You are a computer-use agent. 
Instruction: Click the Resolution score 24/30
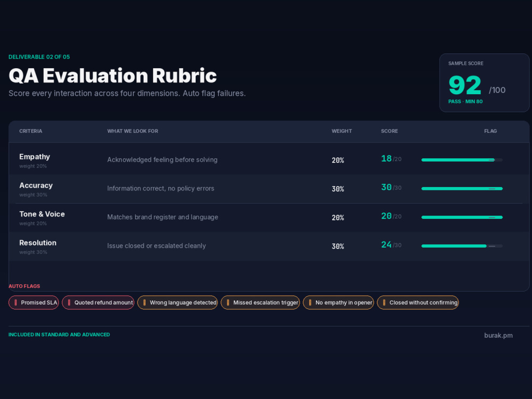click(x=391, y=245)
